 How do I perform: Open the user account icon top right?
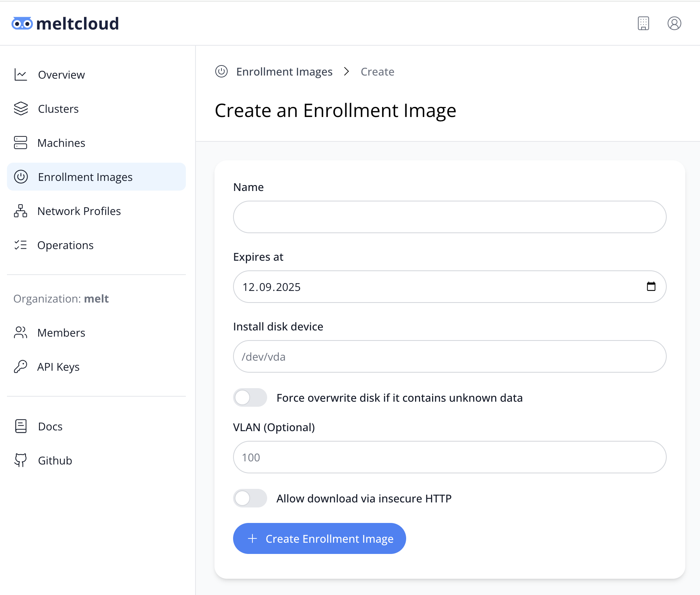pos(674,24)
